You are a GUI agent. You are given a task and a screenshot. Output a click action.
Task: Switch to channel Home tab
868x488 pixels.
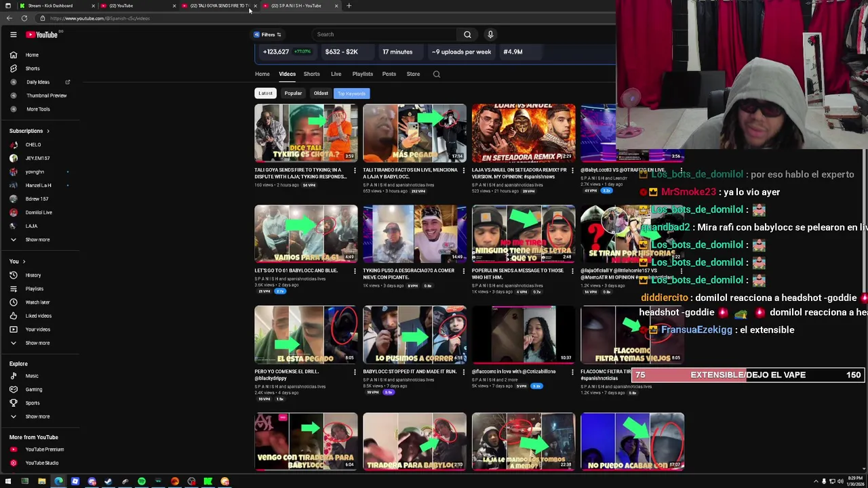(x=262, y=74)
